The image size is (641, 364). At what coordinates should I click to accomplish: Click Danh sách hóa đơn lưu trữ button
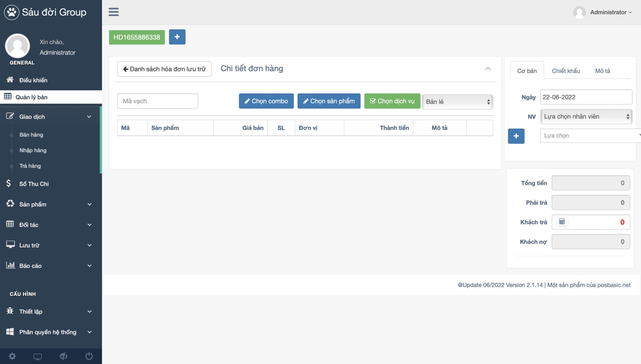click(164, 69)
